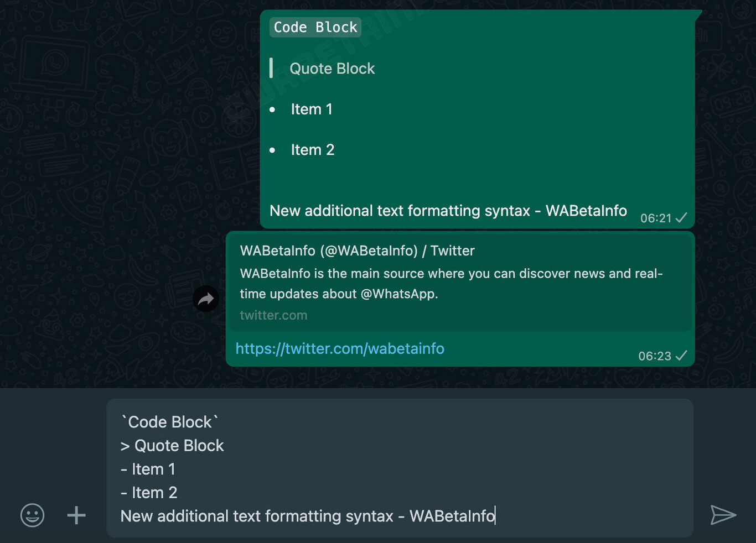Select the Code Block formatted text
The image size is (756, 543).
click(x=314, y=27)
